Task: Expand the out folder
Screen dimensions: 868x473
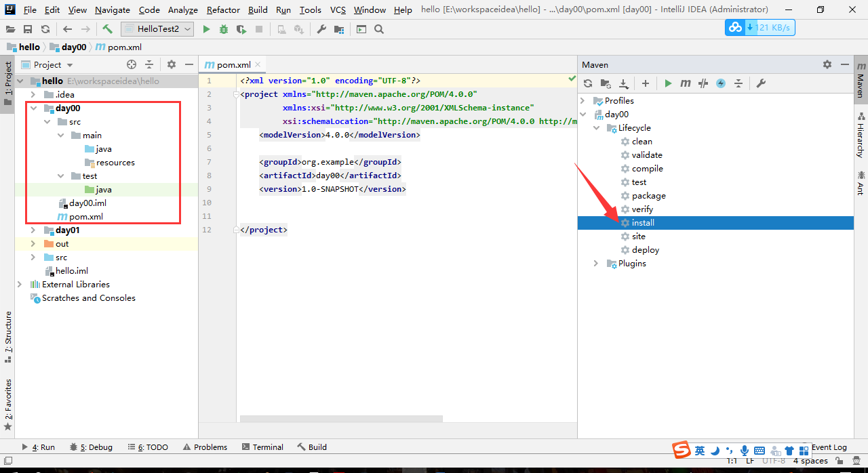Action: pyautogui.click(x=33, y=244)
